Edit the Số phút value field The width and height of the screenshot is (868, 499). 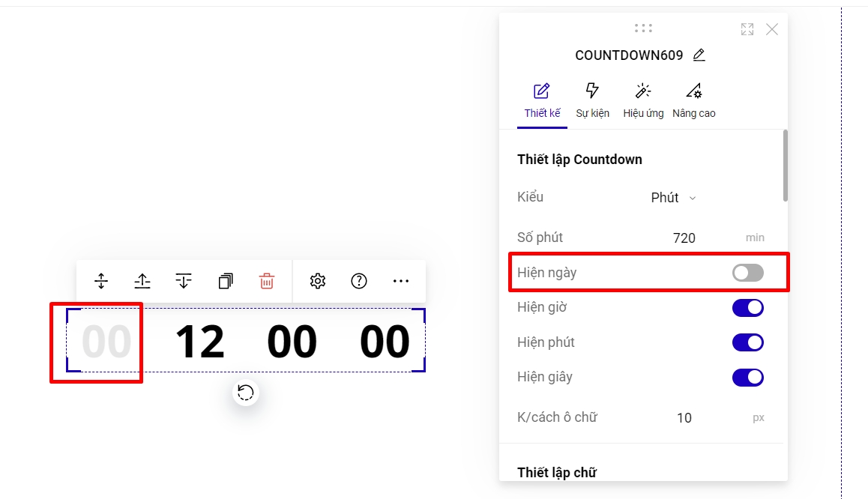(x=684, y=238)
